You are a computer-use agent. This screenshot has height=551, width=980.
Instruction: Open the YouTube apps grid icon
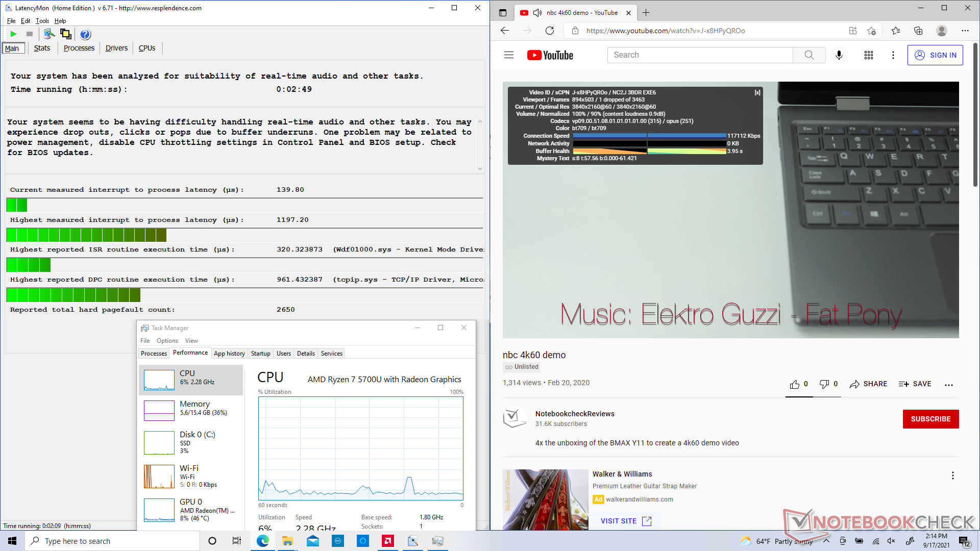[868, 55]
